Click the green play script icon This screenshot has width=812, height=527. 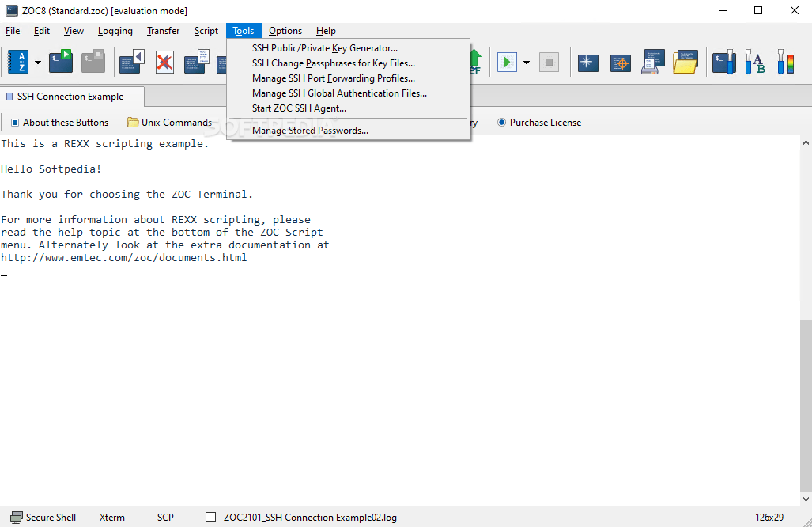tap(507, 63)
